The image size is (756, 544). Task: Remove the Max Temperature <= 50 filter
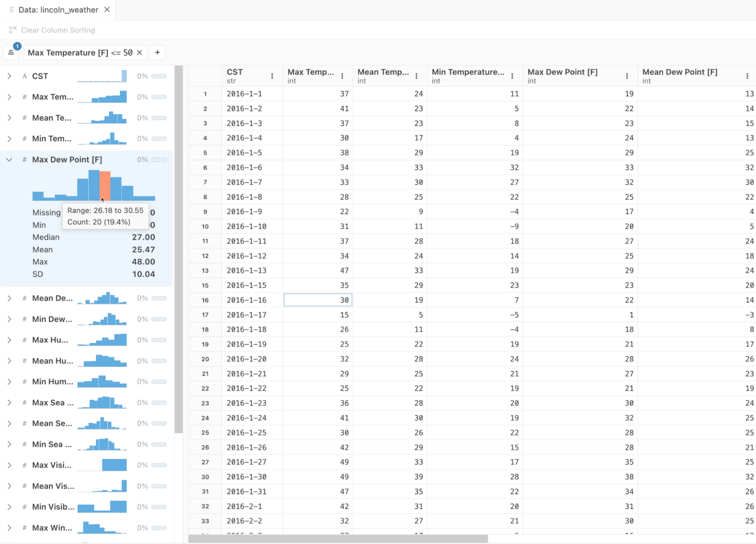tap(140, 53)
